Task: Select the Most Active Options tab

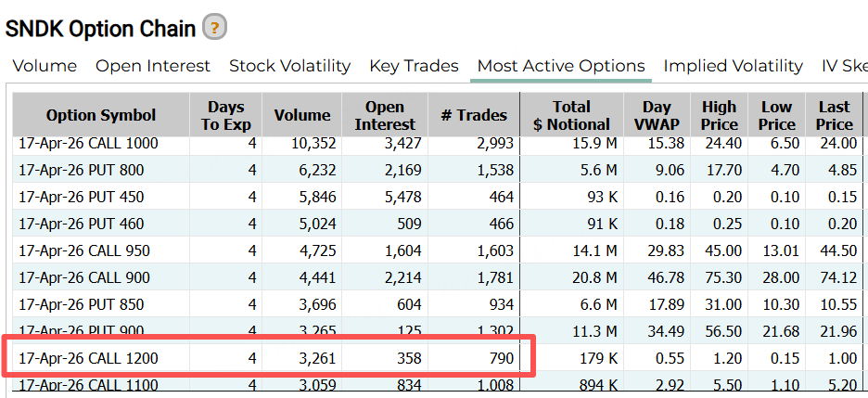Action: pyautogui.click(x=560, y=66)
